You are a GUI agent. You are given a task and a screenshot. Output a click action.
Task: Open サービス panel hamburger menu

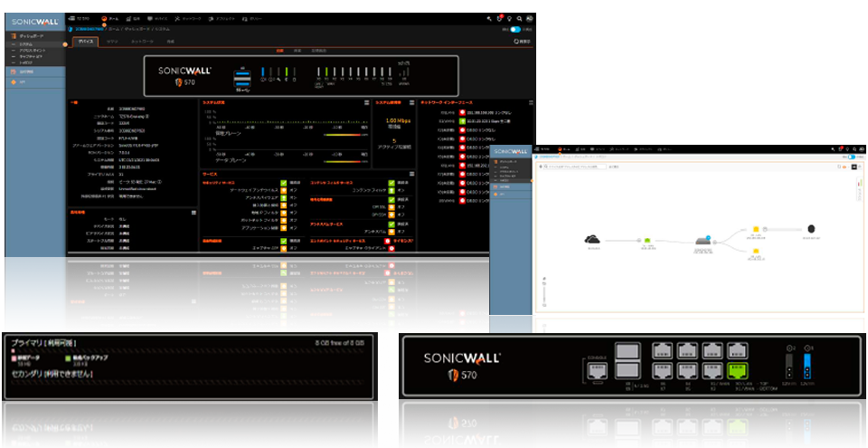(x=413, y=174)
